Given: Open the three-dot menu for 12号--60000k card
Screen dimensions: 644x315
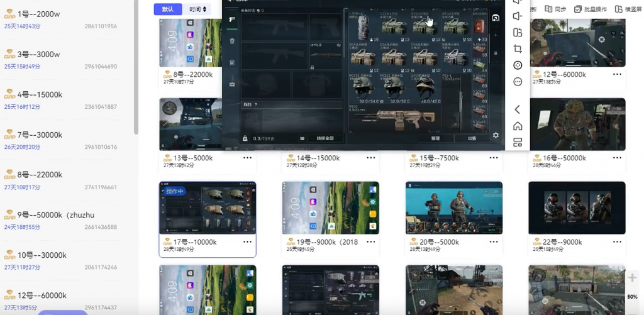Looking at the screenshot, I should tap(617, 74).
